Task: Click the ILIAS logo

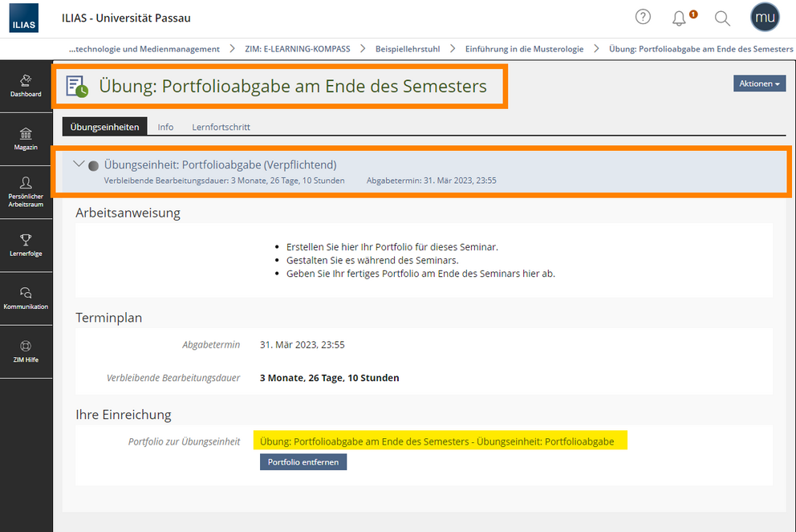Action: (x=24, y=18)
